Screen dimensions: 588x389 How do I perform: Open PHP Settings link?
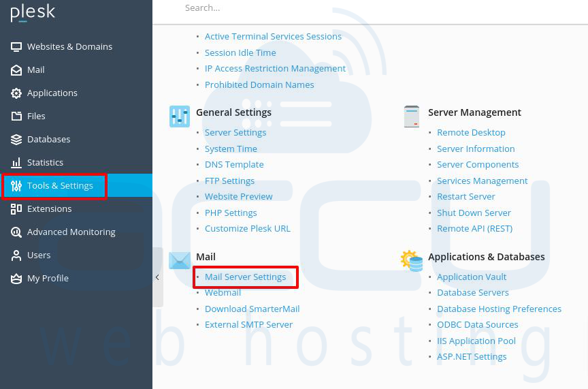point(231,213)
